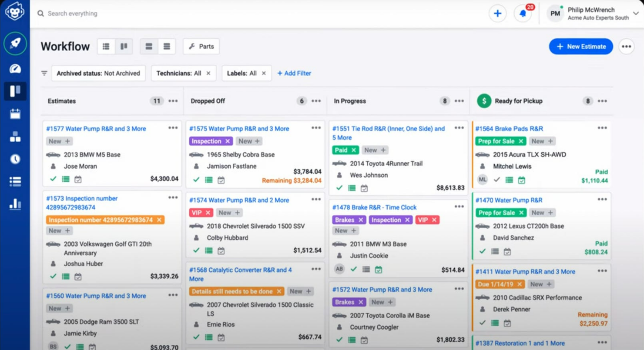644x350 pixels.
Task: Click the purple Inspection label on #1575
Action: [208, 141]
